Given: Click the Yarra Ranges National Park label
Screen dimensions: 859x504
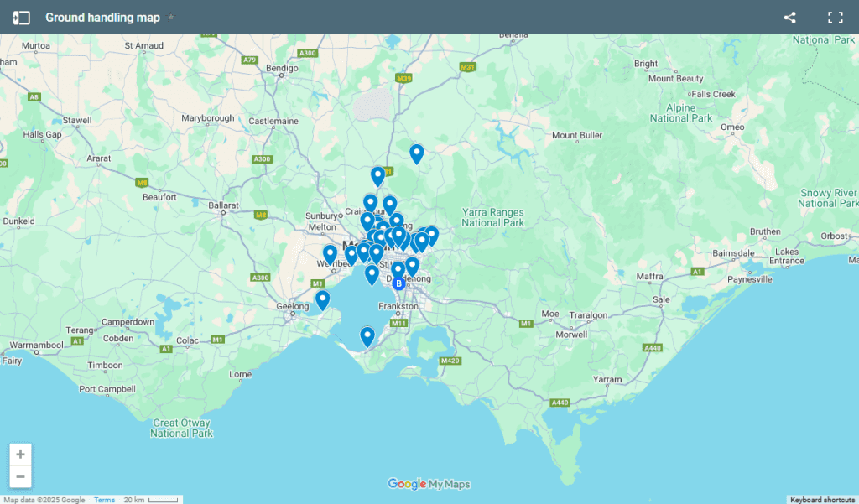Looking at the screenshot, I should (x=492, y=217).
